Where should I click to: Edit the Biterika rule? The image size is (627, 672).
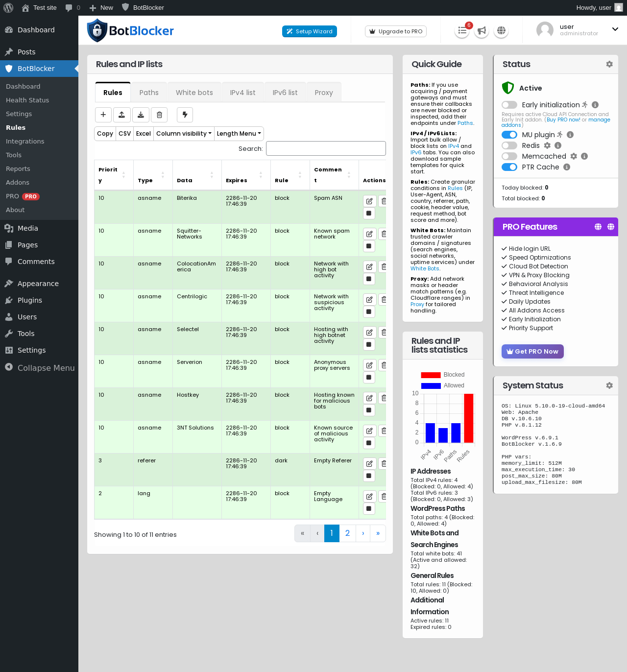[369, 201]
